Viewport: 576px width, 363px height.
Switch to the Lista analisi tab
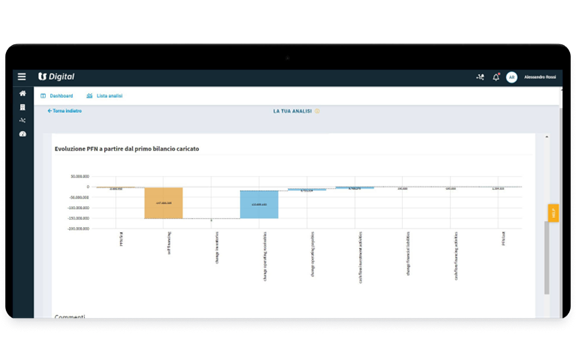pyautogui.click(x=105, y=96)
